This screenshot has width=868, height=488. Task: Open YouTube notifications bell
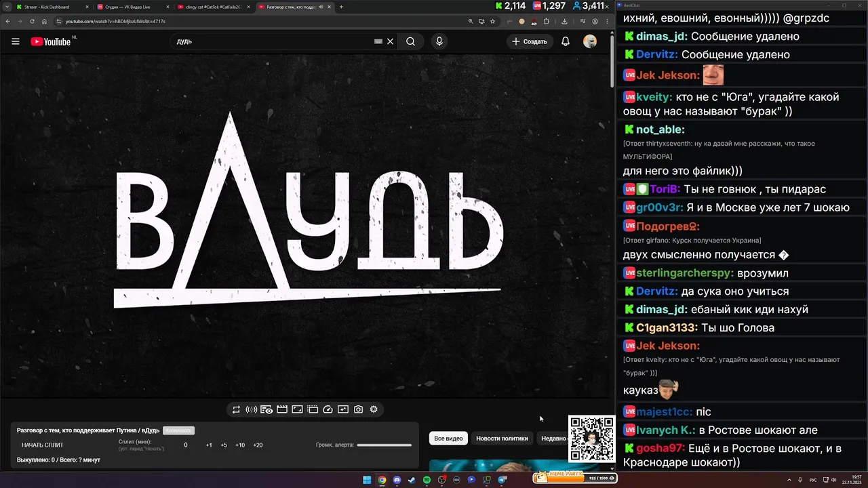[x=566, y=41]
